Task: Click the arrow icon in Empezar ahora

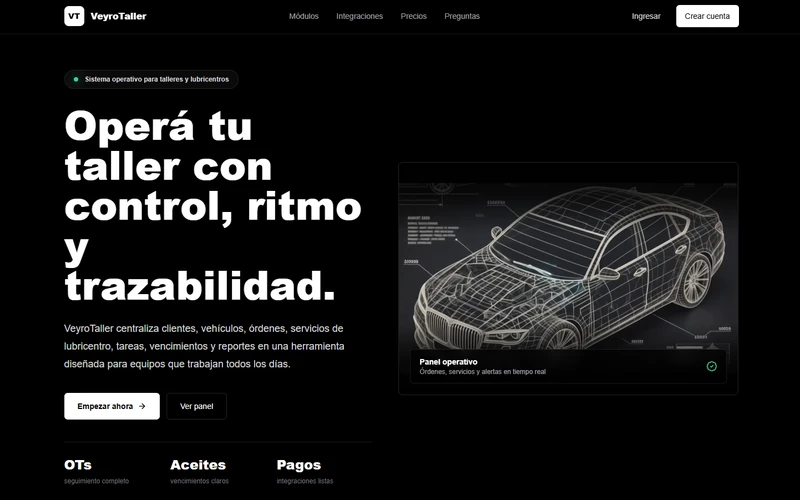Action: click(x=142, y=406)
